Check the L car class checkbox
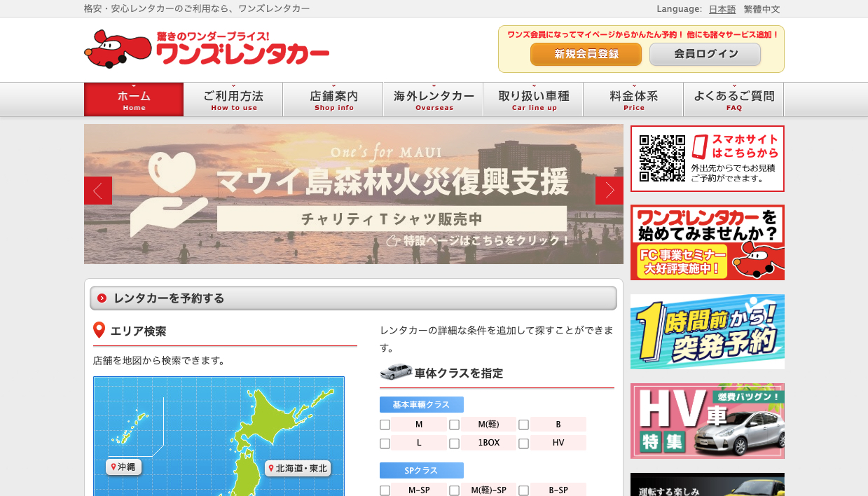The height and width of the screenshot is (496, 868). (x=385, y=443)
